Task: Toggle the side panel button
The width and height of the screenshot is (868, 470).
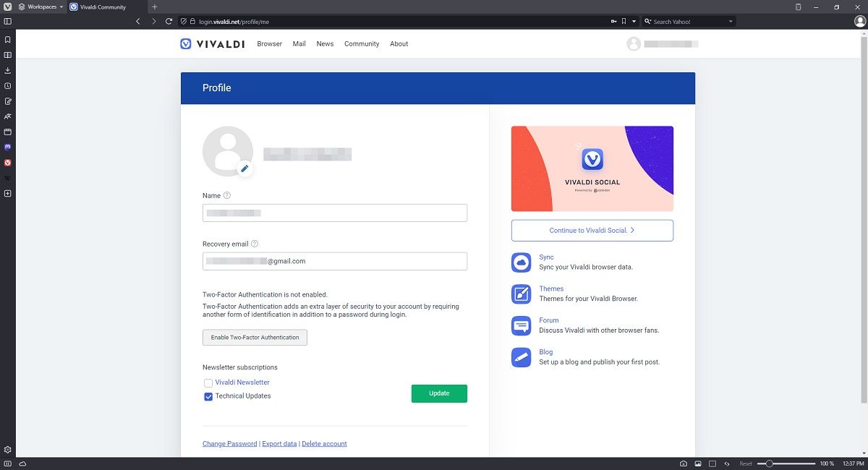Action: pos(7,22)
